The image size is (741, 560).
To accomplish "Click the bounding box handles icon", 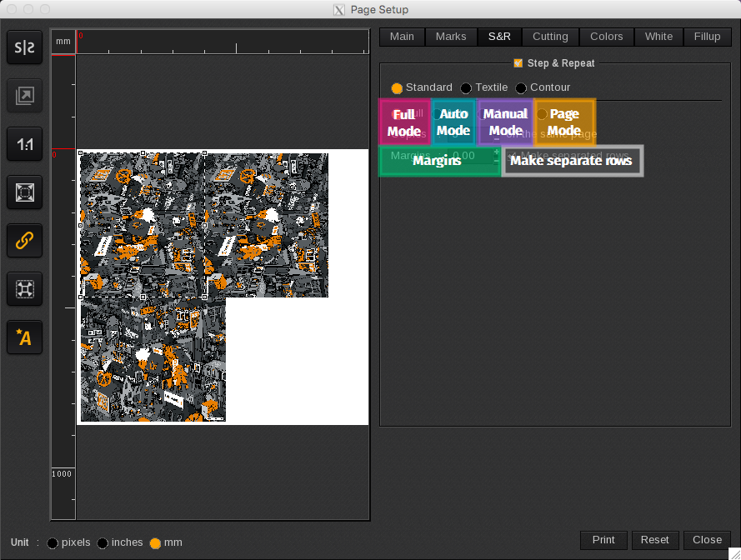I will tap(25, 289).
